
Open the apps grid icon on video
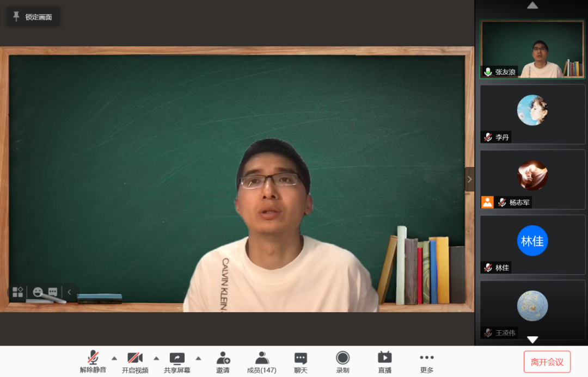pyautogui.click(x=18, y=292)
